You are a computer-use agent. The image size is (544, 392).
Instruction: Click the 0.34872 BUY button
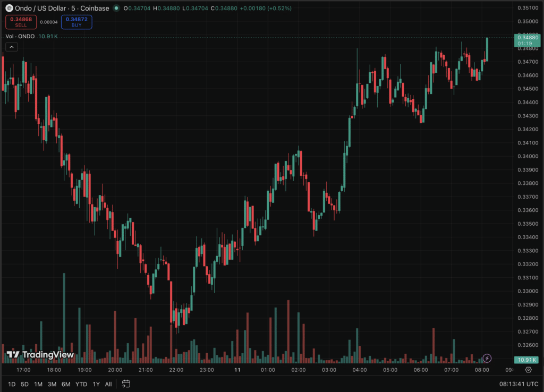coord(76,22)
